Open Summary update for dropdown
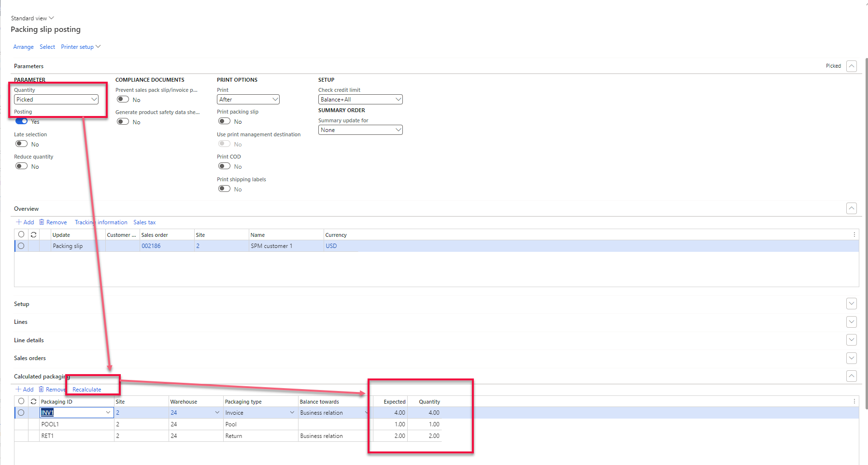This screenshot has width=868, height=465. 360,130
